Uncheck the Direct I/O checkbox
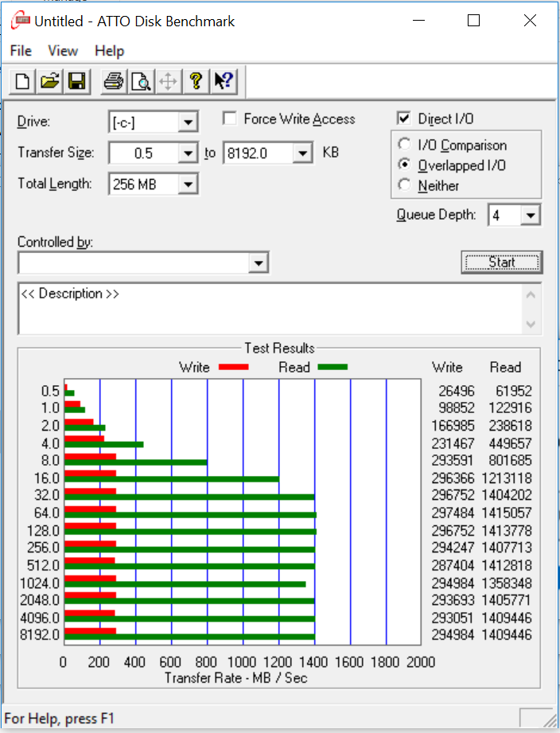Viewport: 560px width, 733px height. 403,119
